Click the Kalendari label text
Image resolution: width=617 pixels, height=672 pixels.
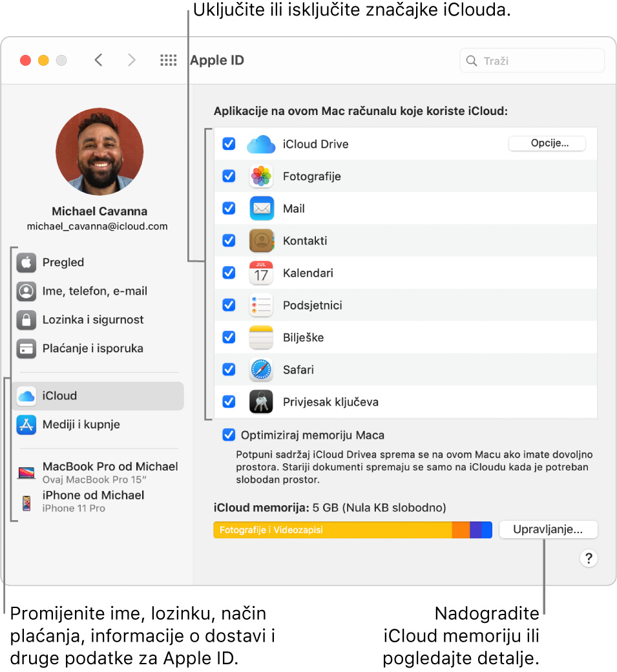[308, 273]
